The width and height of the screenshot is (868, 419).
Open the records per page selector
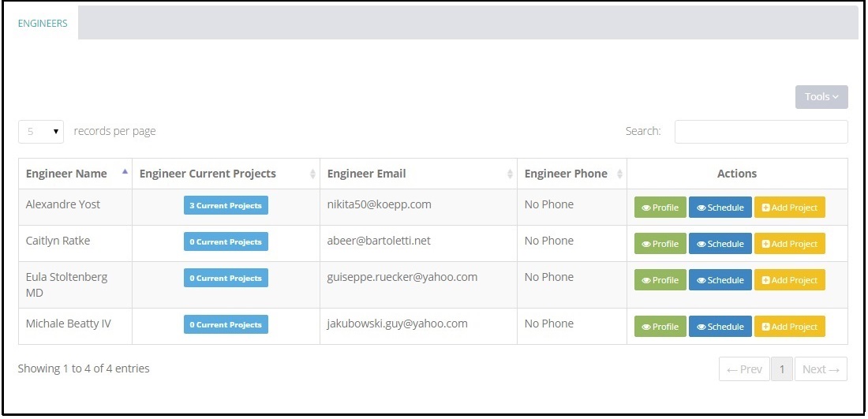click(x=41, y=132)
